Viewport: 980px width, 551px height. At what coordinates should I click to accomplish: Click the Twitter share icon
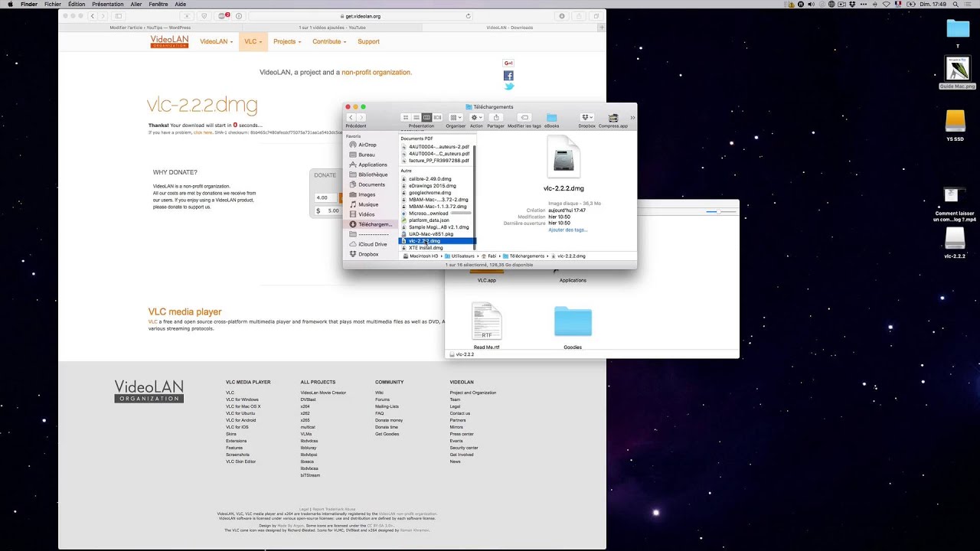click(x=508, y=86)
